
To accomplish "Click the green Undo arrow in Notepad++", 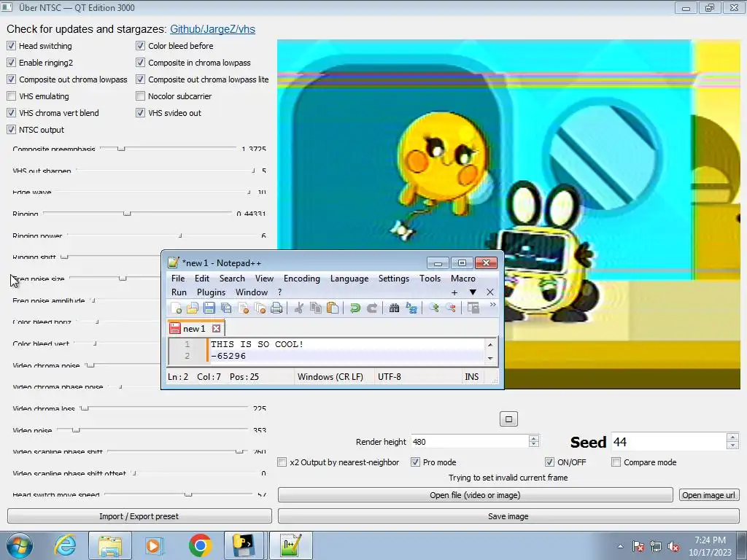I will tap(355, 308).
